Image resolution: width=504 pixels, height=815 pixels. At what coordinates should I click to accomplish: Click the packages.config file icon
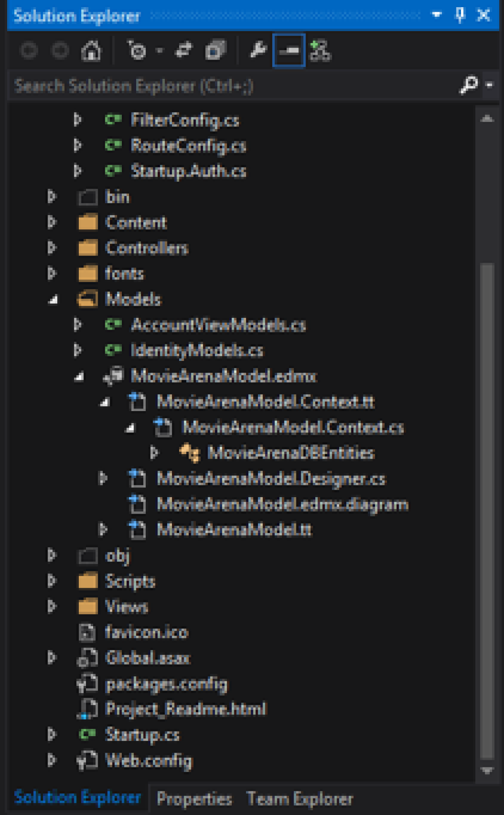coord(87,683)
